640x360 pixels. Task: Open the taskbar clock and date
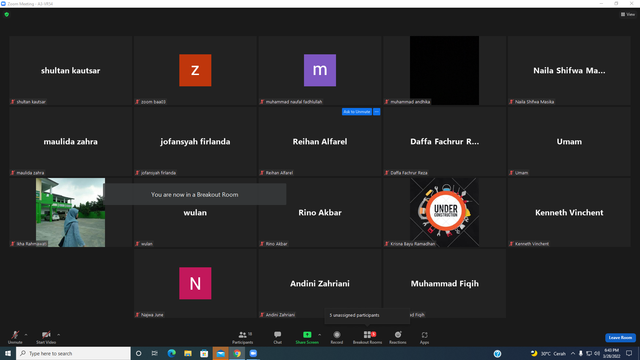click(611, 353)
